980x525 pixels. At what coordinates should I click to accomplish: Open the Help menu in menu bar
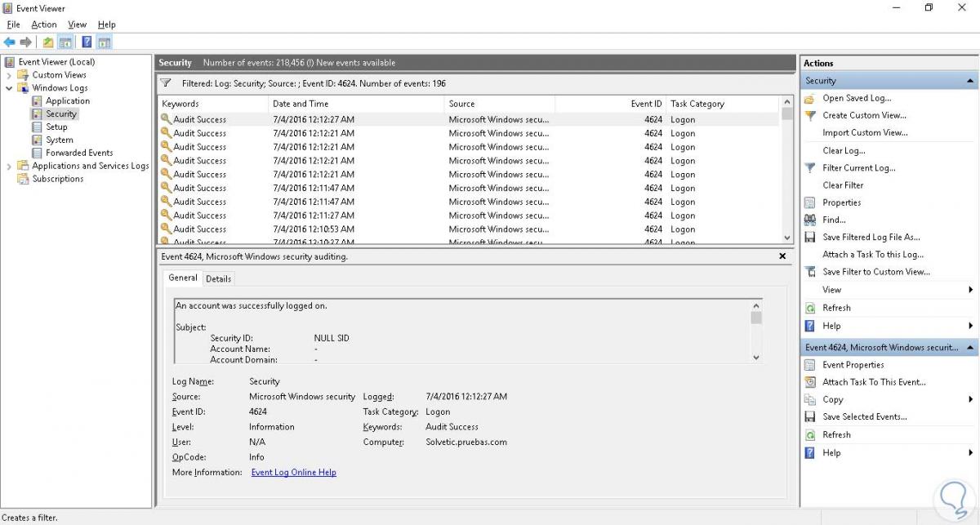pos(106,24)
